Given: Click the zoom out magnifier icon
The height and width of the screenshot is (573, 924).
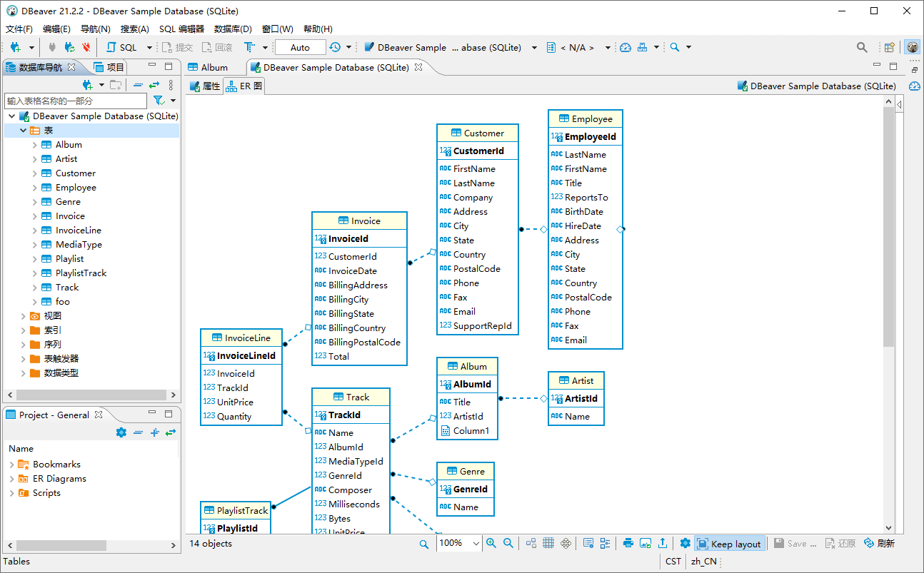Looking at the screenshot, I should pyautogui.click(x=508, y=544).
